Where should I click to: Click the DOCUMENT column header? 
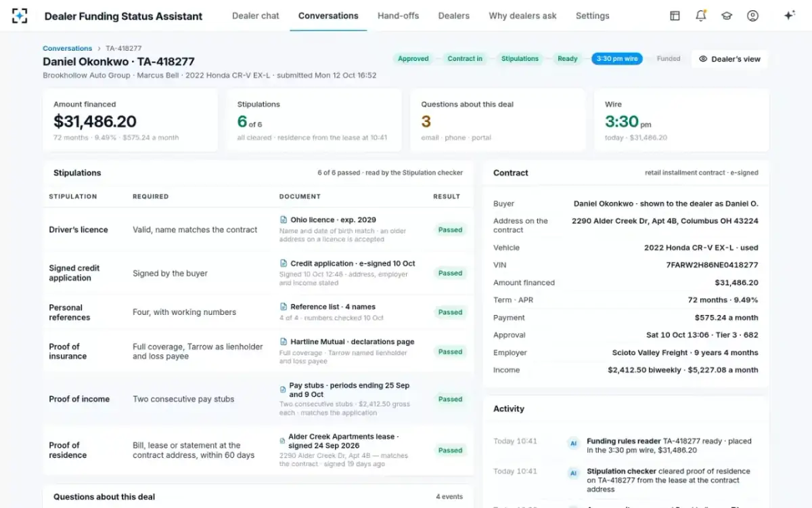point(300,196)
